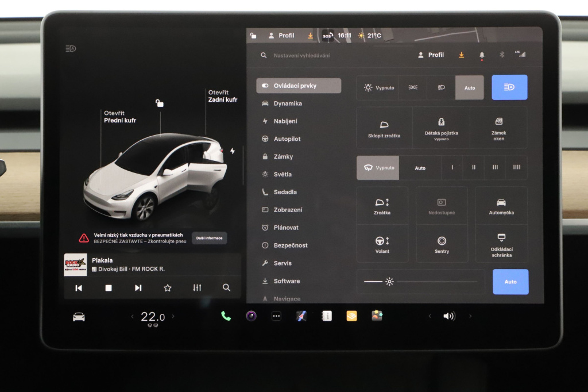The image size is (588, 392).
Task: Open the Sedadla menu
Action: point(299,192)
